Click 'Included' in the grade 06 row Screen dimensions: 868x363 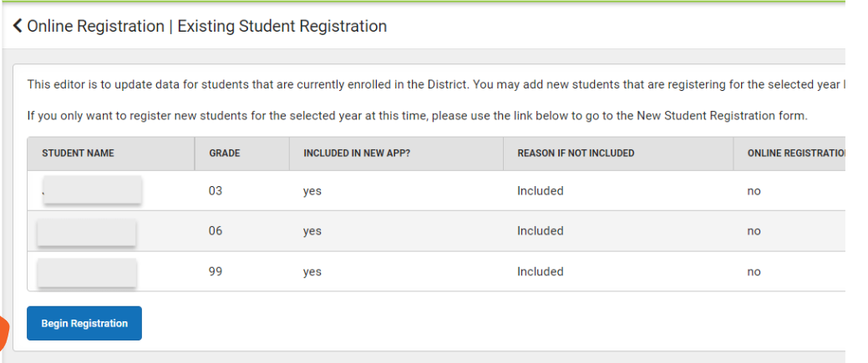(x=541, y=231)
